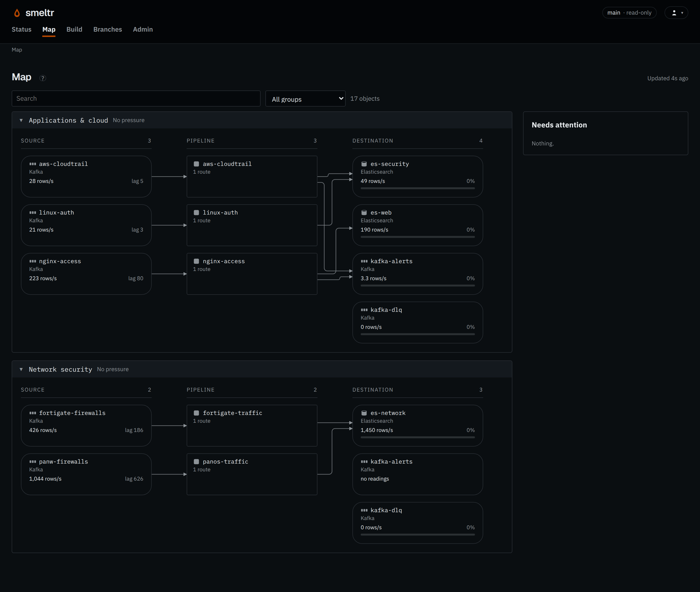Click pipeline icon on panos-traffic pipeline
700x592 pixels.
197,461
